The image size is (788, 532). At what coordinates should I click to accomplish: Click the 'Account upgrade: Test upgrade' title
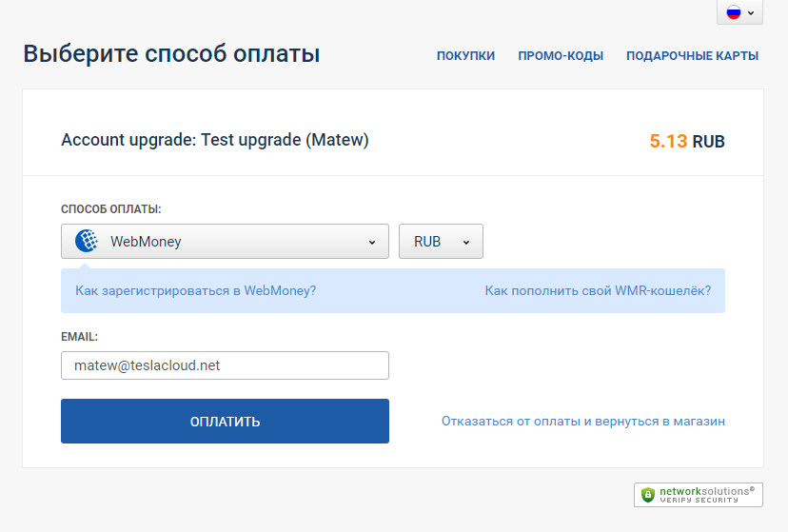tap(214, 140)
